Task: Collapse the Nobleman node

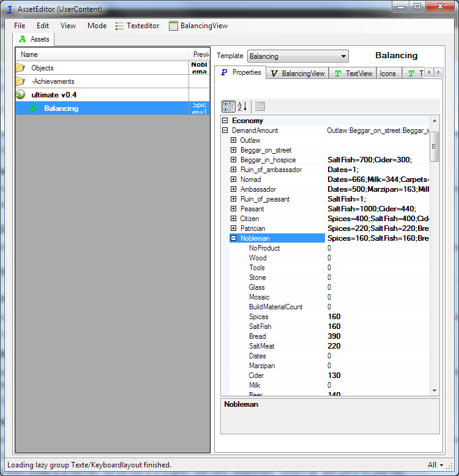Action: [x=233, y=238]
